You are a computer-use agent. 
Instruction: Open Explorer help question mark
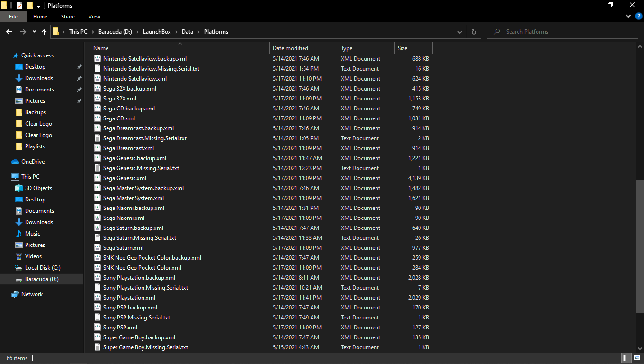638,17
